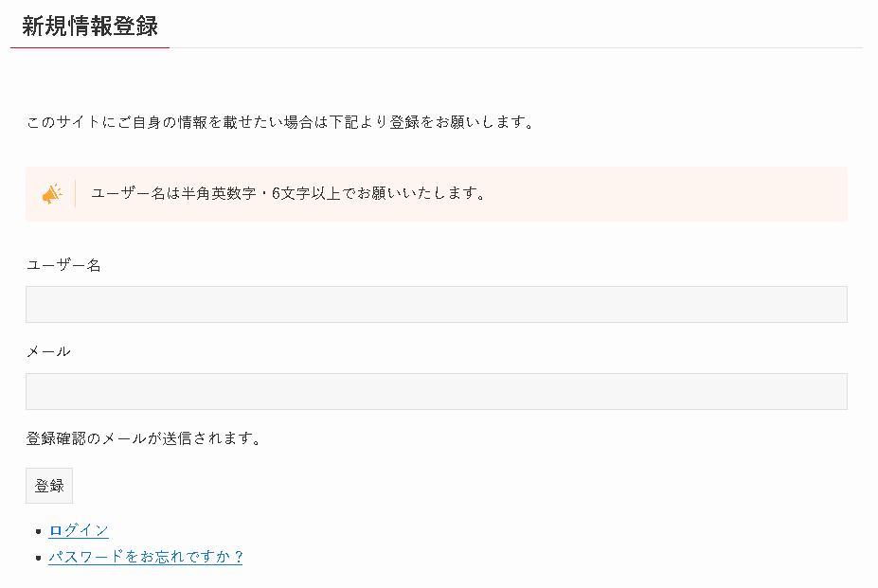
Task: Focus the ユーザー名 input field
Action: [x=437, y=304]
